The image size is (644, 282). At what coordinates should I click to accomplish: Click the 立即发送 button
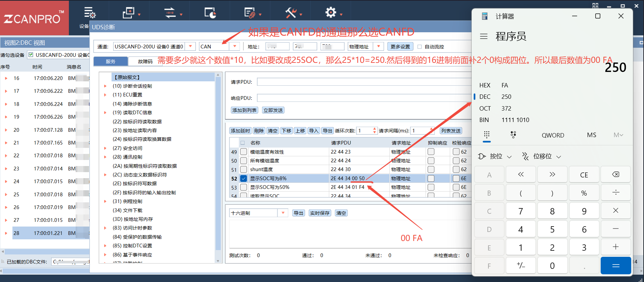(273, 110)
